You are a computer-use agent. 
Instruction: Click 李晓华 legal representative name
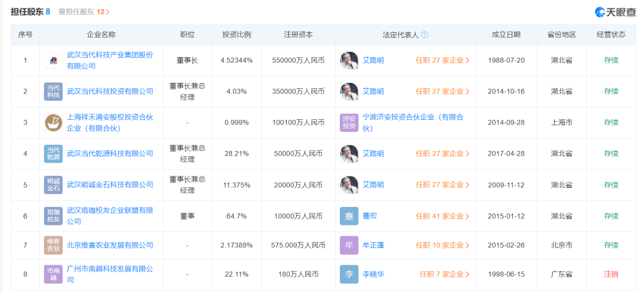(373, 274)
